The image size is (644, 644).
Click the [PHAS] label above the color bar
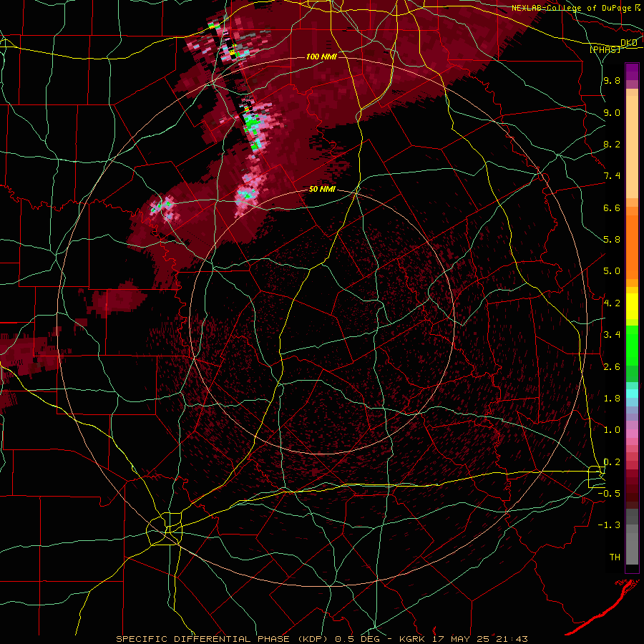coord(605,49)
